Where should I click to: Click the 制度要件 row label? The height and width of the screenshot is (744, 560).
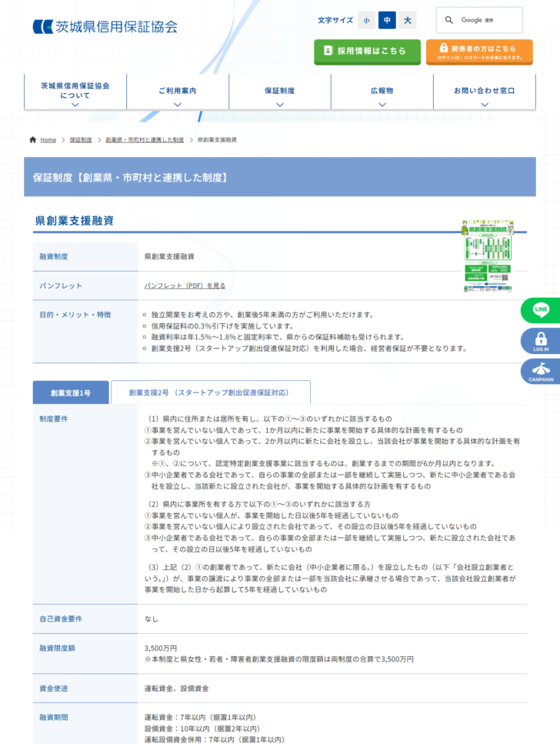click(54, 419)
